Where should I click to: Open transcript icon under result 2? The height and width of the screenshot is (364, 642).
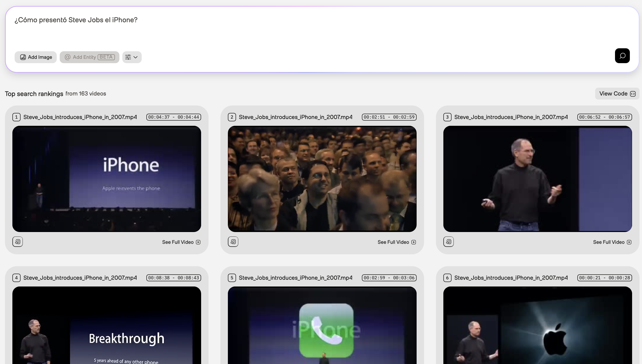pos(233,242)
